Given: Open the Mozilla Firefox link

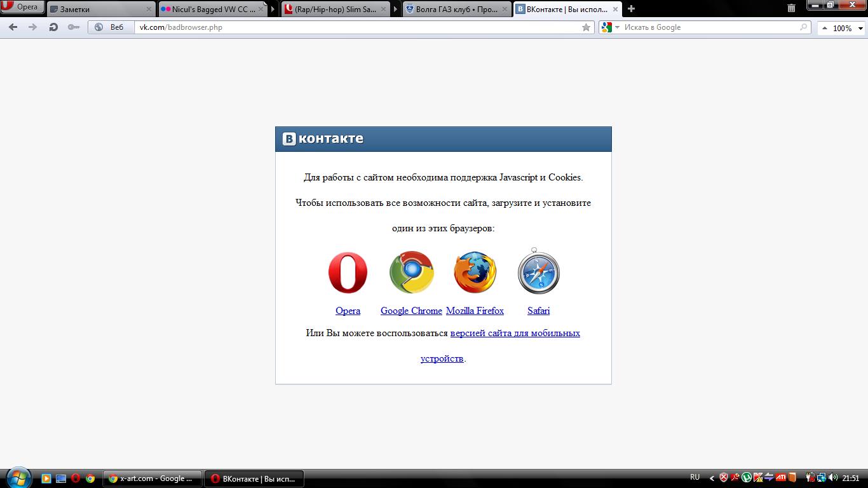Looking at the screenshot, I should coord(475,311).
